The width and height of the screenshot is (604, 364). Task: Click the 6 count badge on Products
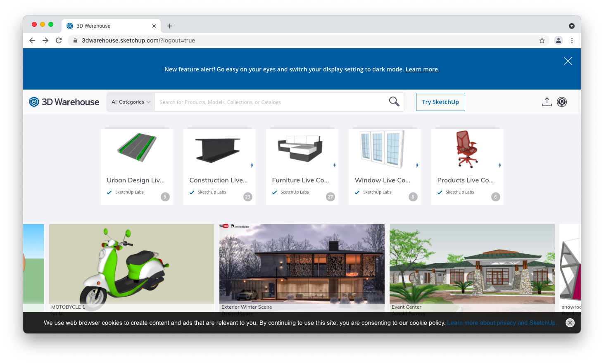(x=495, y=197)
